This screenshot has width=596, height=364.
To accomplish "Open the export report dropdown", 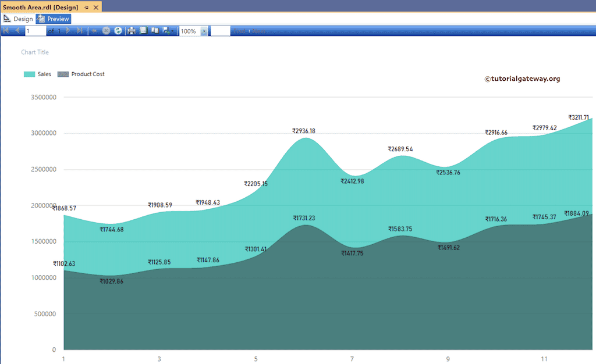I will point(168,31).
